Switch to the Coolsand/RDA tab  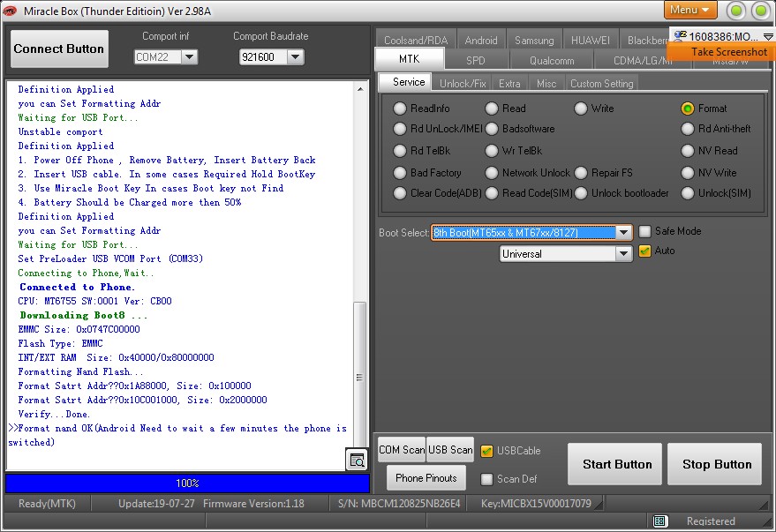tap(416, 40)
